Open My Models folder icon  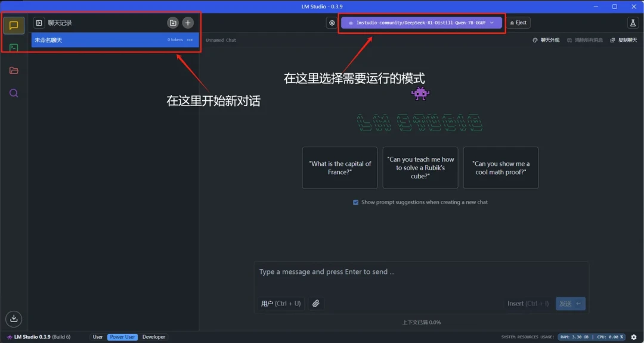click(x=14, y=70)
